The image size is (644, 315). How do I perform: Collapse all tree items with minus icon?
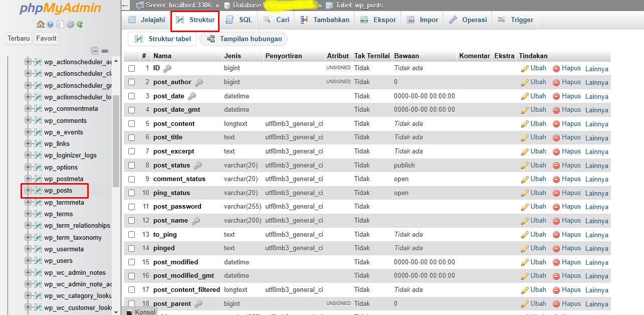pyautogui.click(x=95, y=51)
